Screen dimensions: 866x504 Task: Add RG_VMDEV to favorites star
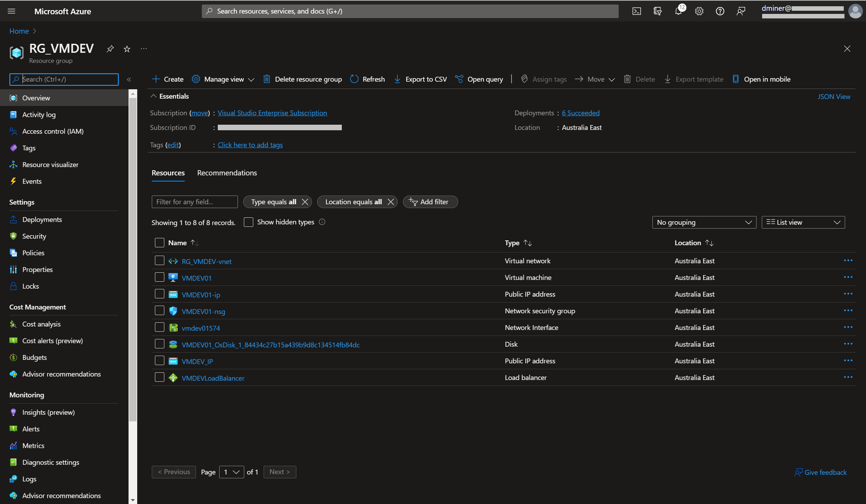pyautogui.click(x=127, y=49)
